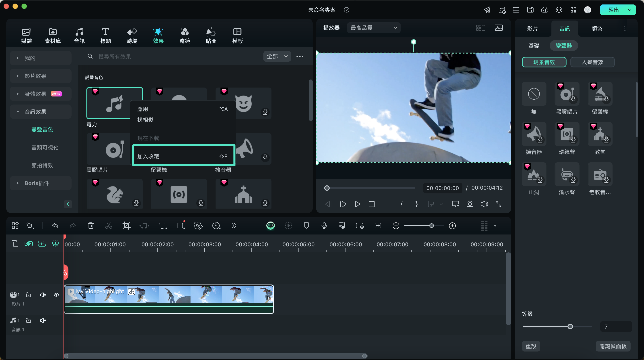Choose the 山洞 cave effect
Screen dimensions: 644x360
point(534,174)
